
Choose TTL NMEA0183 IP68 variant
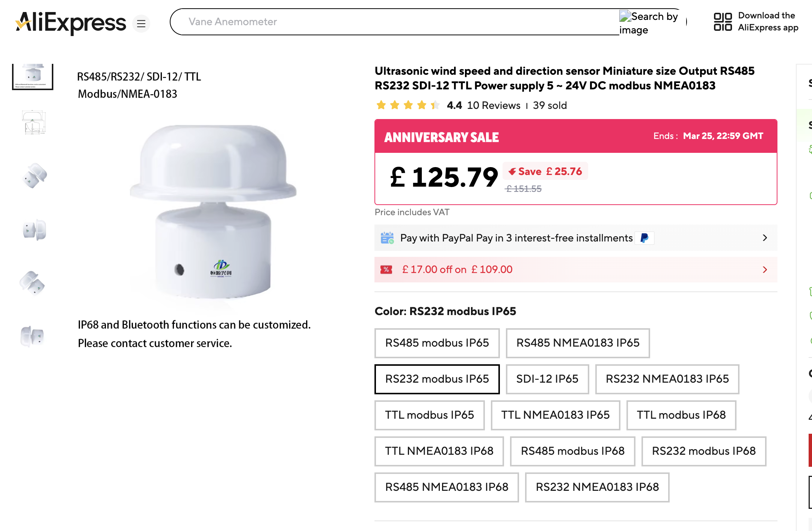(439, 451)
